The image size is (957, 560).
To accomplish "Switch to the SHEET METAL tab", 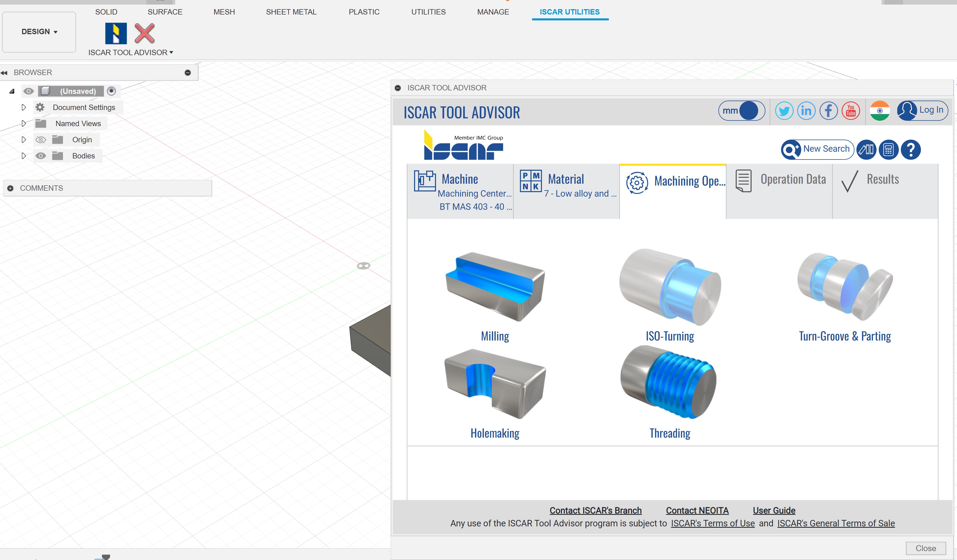I will (291, 12).
